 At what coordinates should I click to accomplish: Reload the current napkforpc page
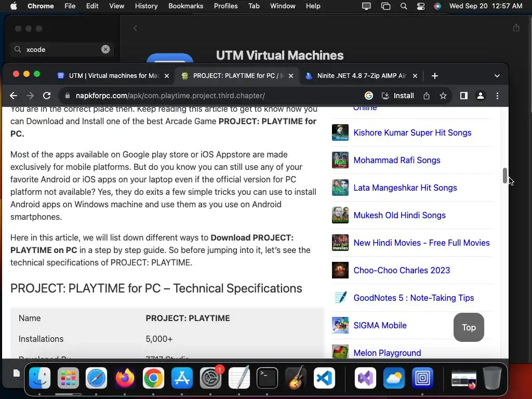pyautogui.click(x=47, y=96)
